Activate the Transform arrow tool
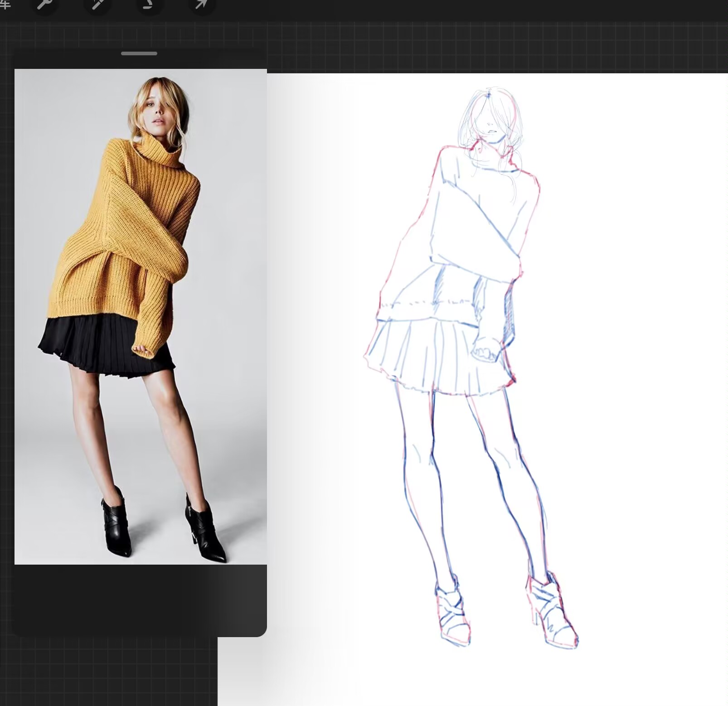The image size is (728, 706). (x=202, y=5)
